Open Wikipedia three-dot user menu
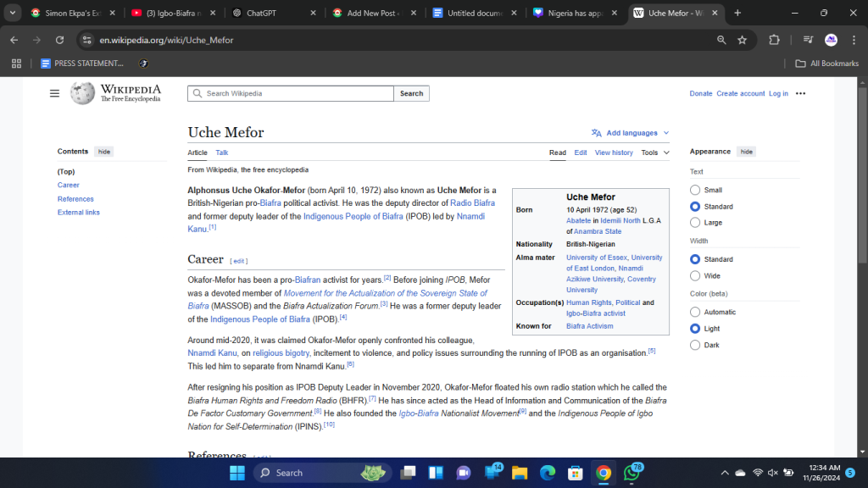The width and height of the screenshot is (868, 488). click(x=800, y=93)
